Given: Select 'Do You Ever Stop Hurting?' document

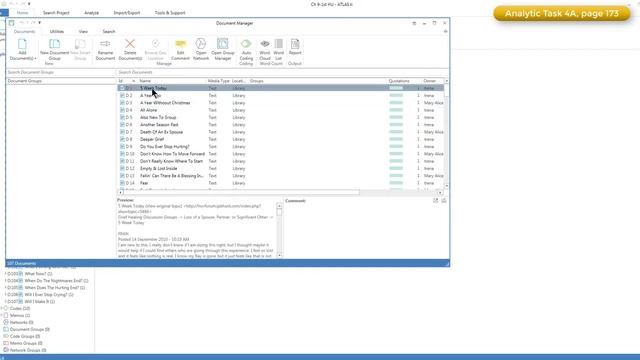Looking at the screenshot, I should [x=164, y=147].
